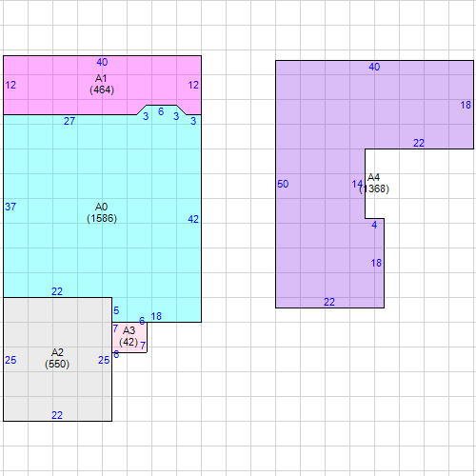The height and width of the screenshot is (476, 476).
Task: Click the 4 dimension on area A4
Action: point(374,225)
